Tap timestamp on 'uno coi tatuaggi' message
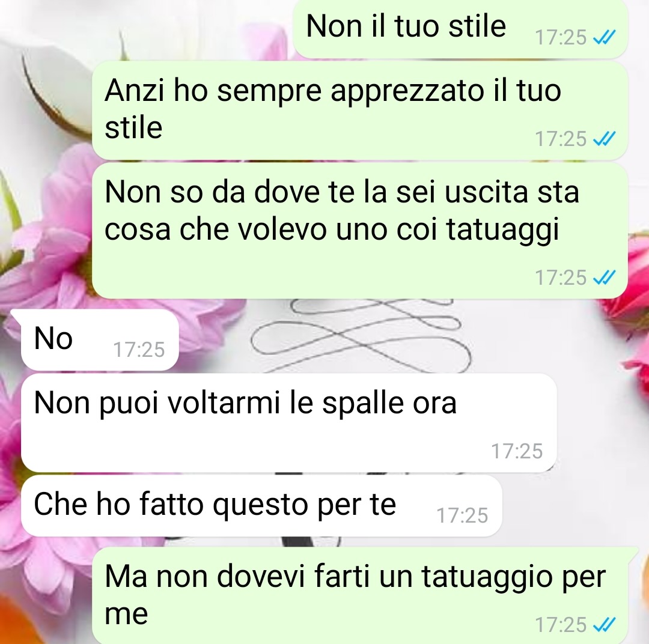The image size is (649, 644). click(561, 278)
